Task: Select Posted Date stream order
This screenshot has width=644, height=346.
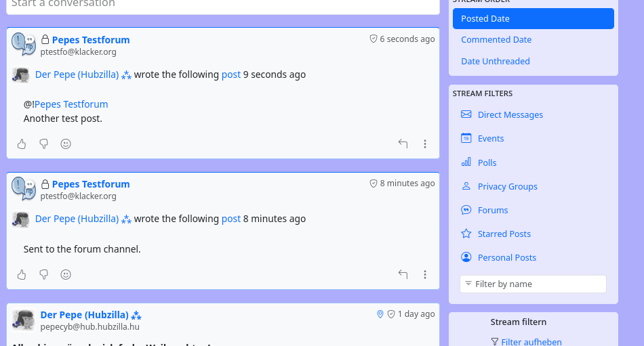Action: coord(533,19)
